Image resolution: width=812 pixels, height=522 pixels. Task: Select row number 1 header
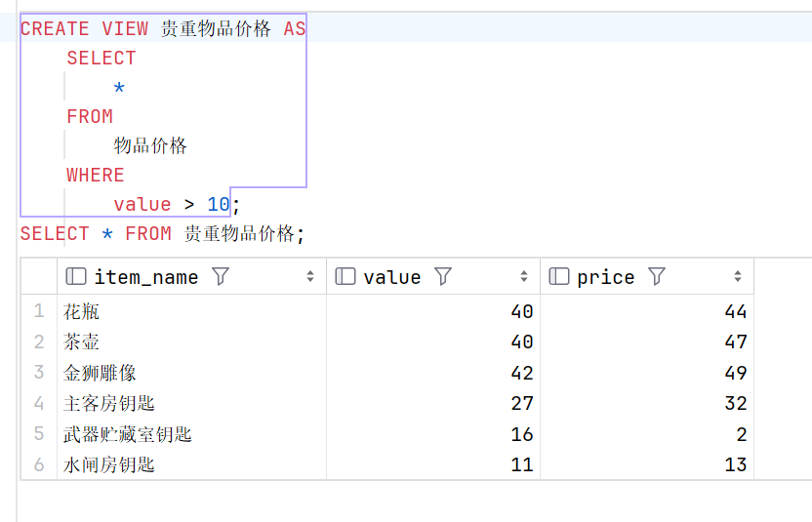pos(39,310)
